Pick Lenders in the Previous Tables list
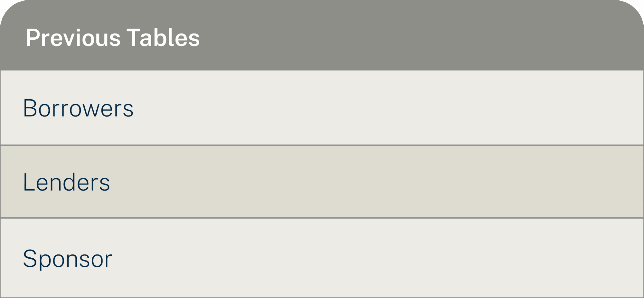Viewport: 644px width, 298px height. click(67, 182)
